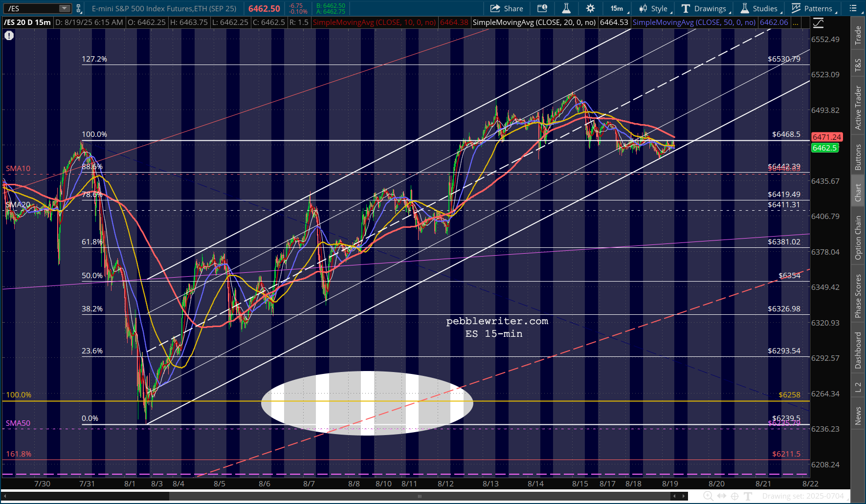The height and width of the screenshot is (504, 866).
Task: Toggle the price axis scale icon
Action: pos(818,22)
